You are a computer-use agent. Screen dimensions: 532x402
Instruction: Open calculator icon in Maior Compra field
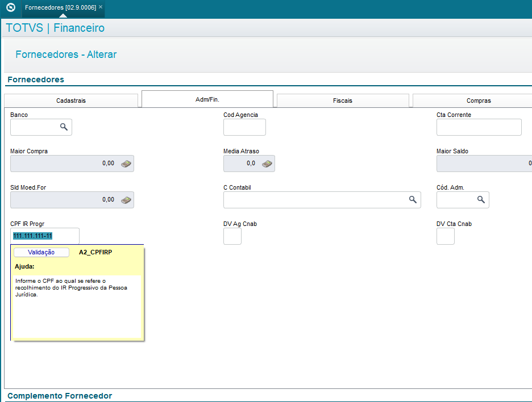pos(126,164)
